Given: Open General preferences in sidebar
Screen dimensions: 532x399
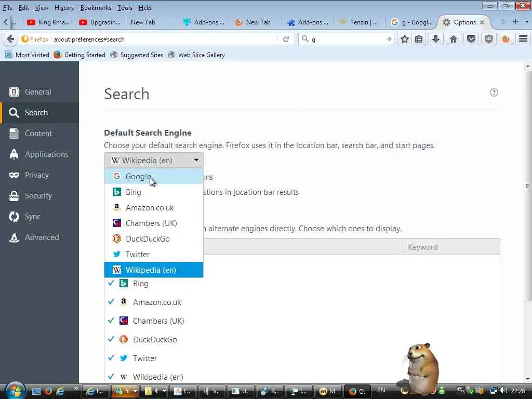Looking at the screenshot, I should pyautogui.click(x=39, y=92).
